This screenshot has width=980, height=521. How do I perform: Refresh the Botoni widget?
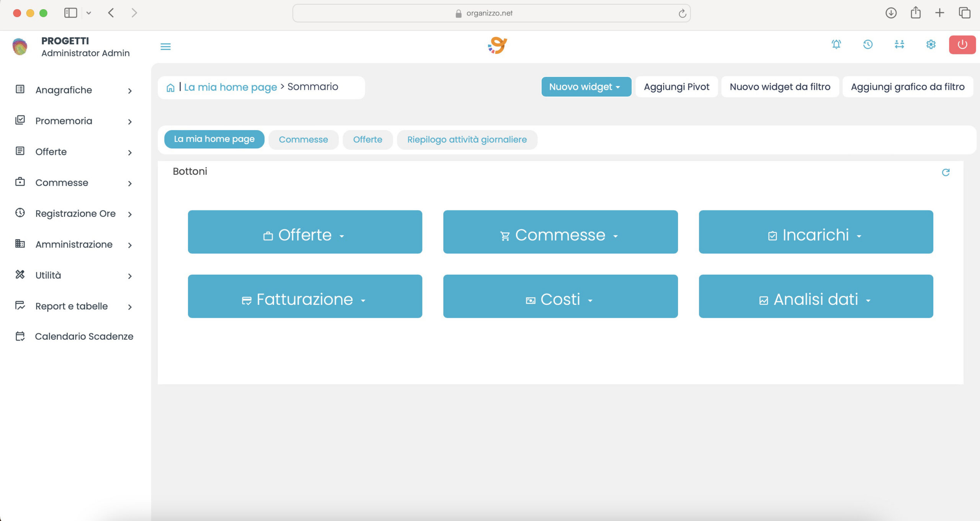tap(946, 172)
